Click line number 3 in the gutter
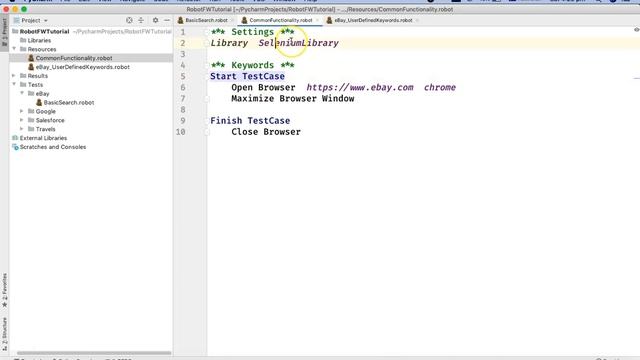Image resolution: width=640 pixels, height=360 pixels. [x=182, y=54]
